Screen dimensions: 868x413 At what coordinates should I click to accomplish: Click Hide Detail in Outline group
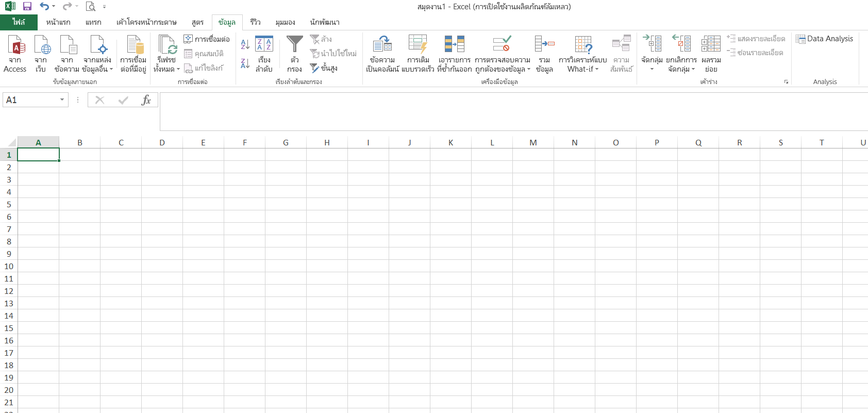coord(755,53)
